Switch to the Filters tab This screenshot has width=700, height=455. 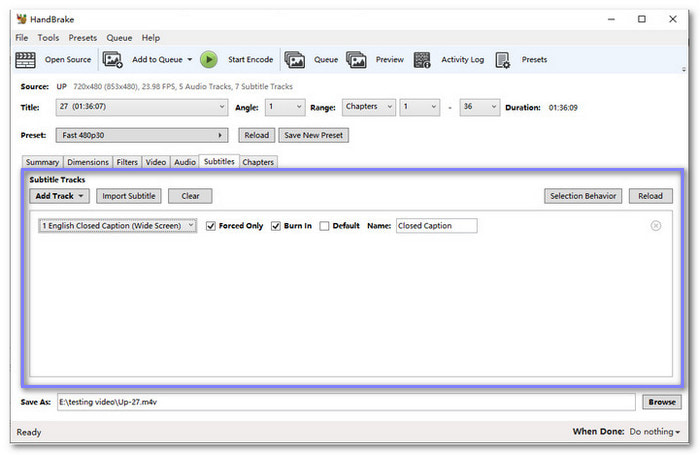(127, 162)
